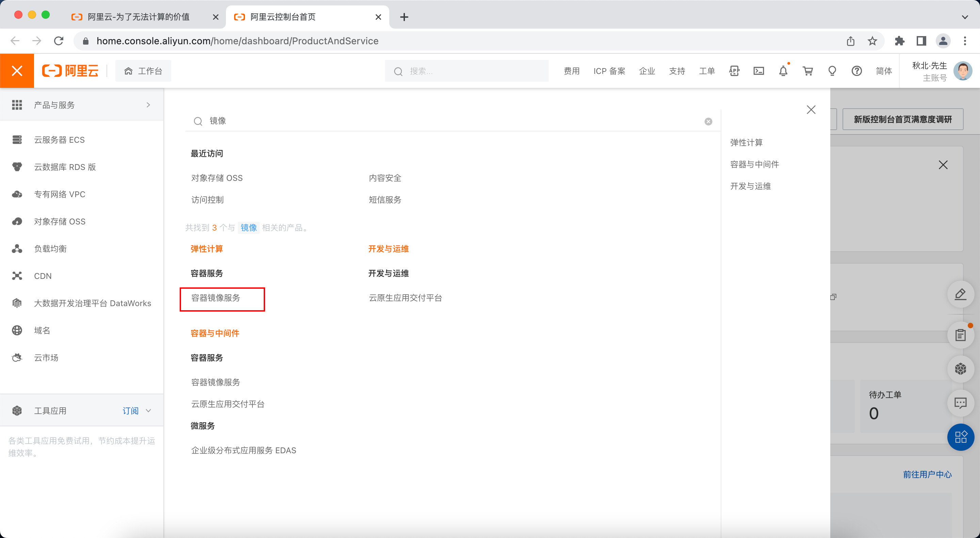Screen dimensions: 980x538
Task: Open recently visited 对象存储 OSS
Action: pyautogui.click(x=217, y=178)
